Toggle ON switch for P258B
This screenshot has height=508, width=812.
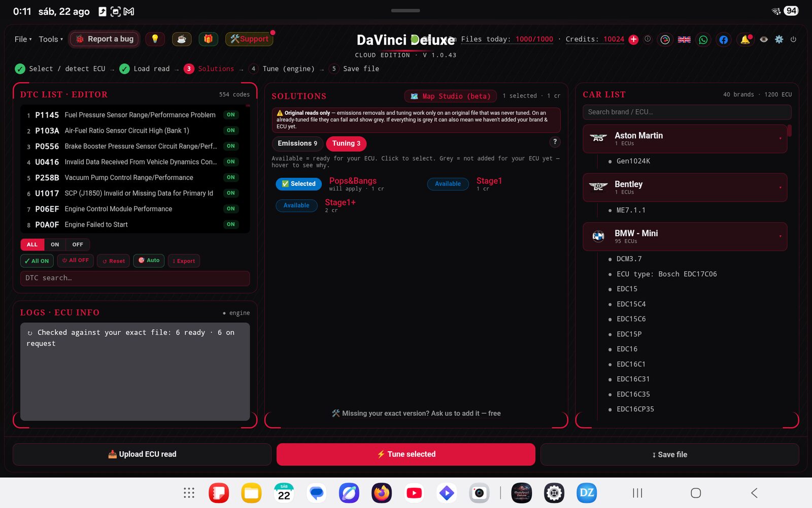231,178
